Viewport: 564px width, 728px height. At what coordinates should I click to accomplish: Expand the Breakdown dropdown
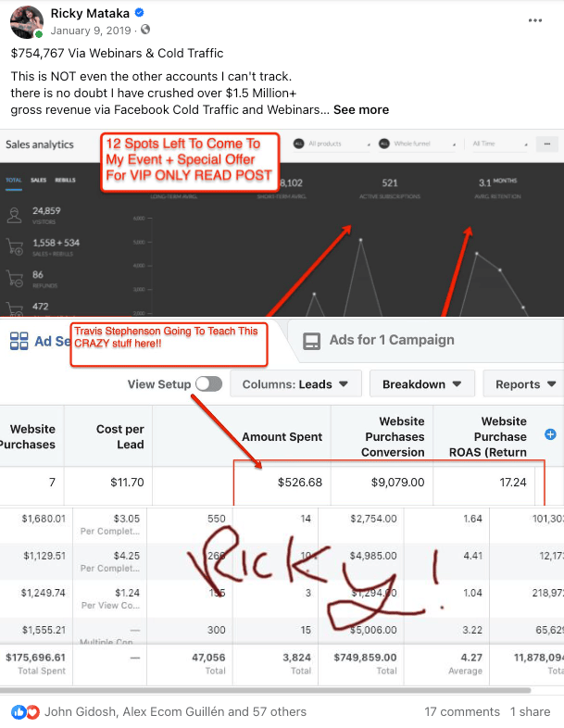[x=421, y=384]
